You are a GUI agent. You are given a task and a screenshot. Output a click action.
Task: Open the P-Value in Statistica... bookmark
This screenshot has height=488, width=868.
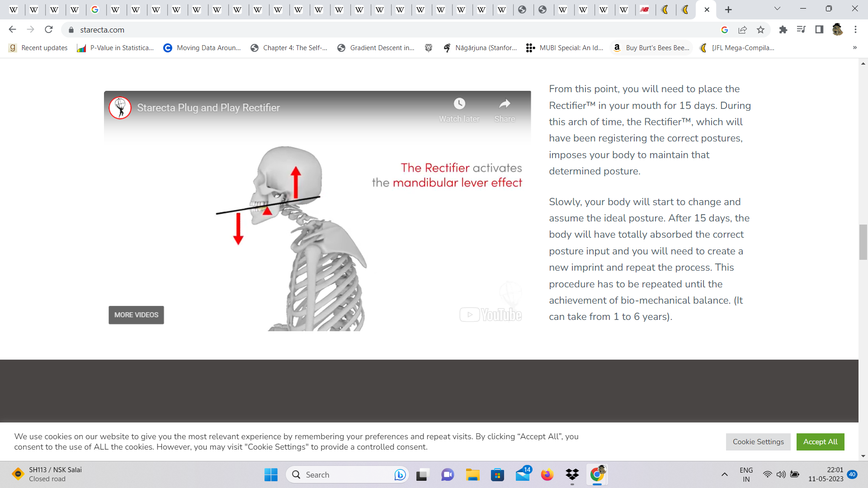click(x=115, y=48)
